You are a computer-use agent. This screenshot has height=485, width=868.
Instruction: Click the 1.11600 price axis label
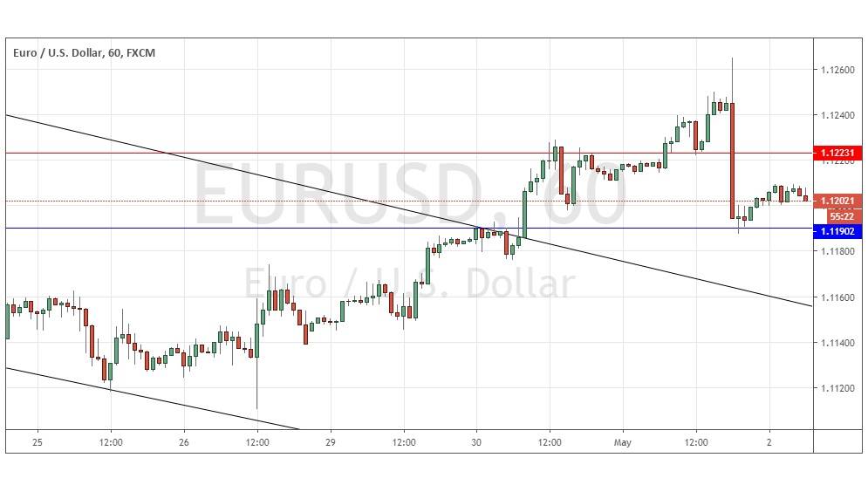pos(838,297)
